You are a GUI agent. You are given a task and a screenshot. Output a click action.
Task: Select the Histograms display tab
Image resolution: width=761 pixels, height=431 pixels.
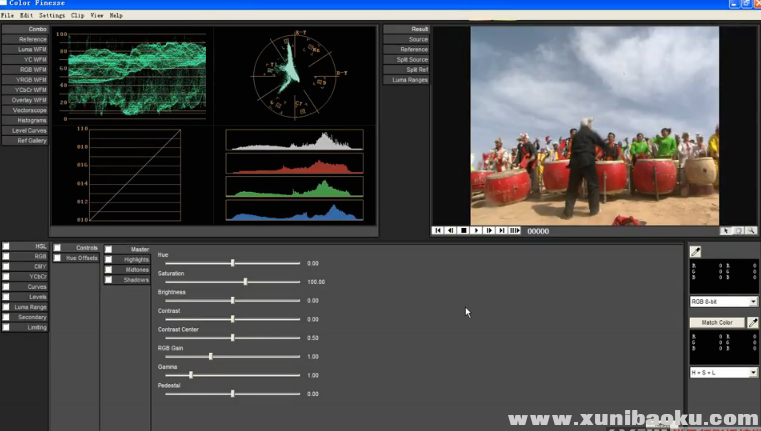tap(25, 120)
